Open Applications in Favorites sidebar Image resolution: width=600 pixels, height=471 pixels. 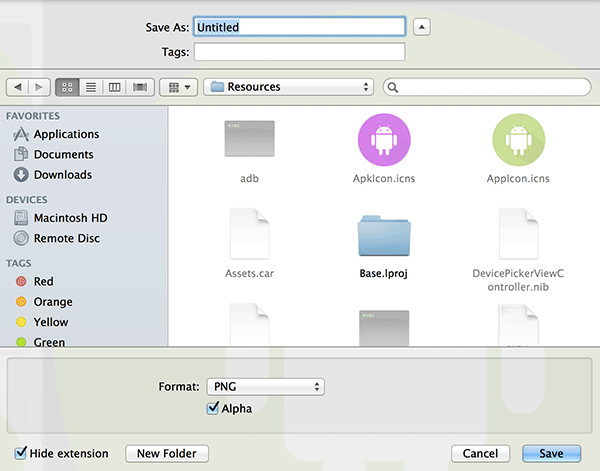point(56,134)
